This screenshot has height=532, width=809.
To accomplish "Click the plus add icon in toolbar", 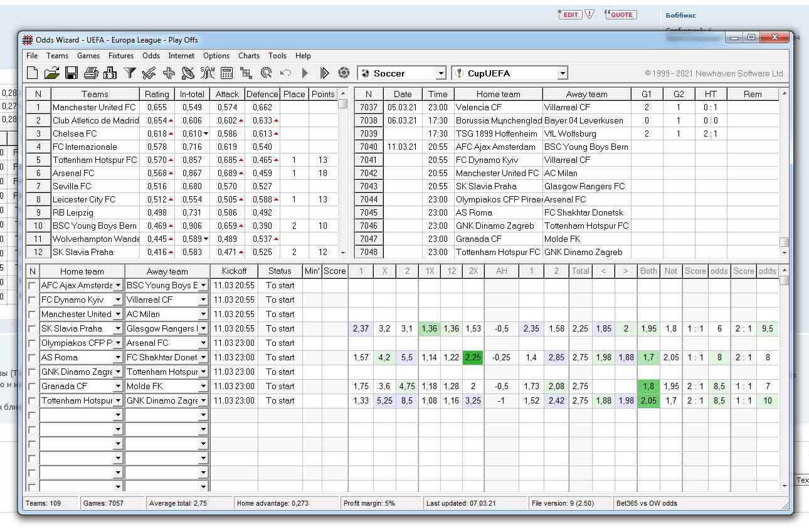I will (x=169, y=73).
